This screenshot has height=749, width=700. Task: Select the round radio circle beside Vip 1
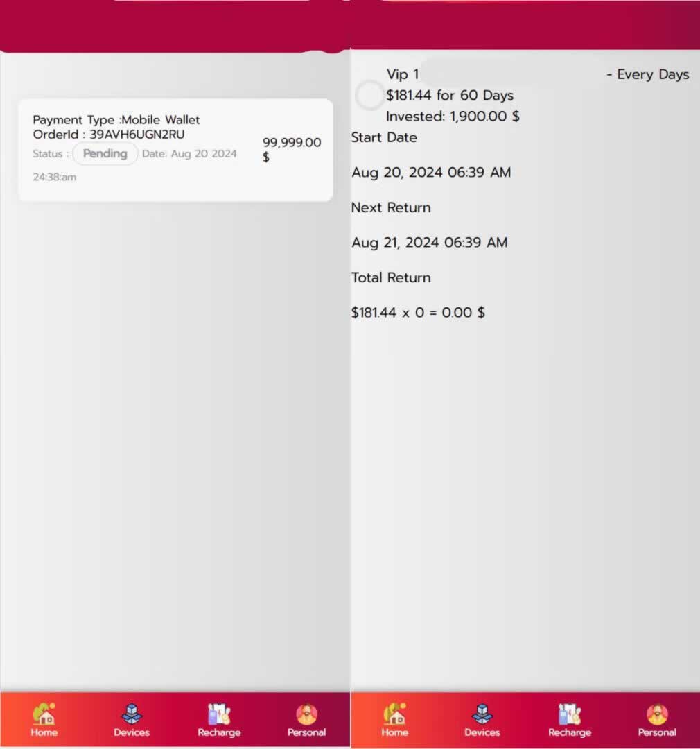coord(369,96)
